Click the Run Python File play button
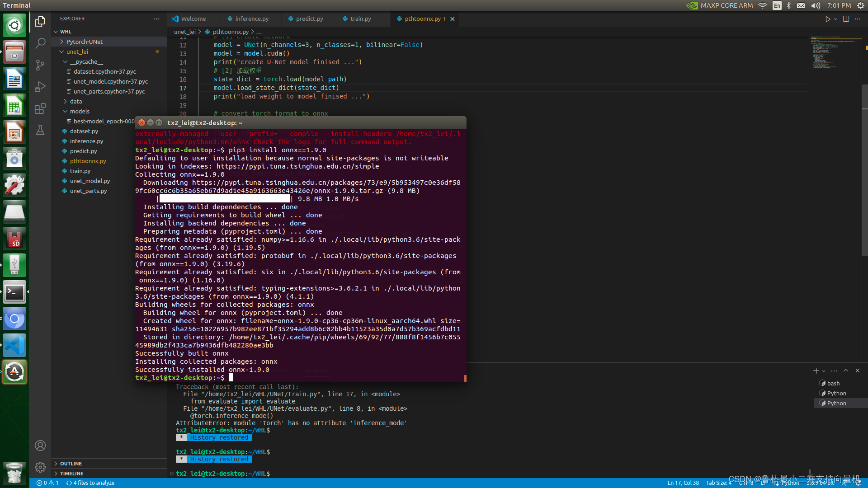The image size is (868, 488). 827,19
